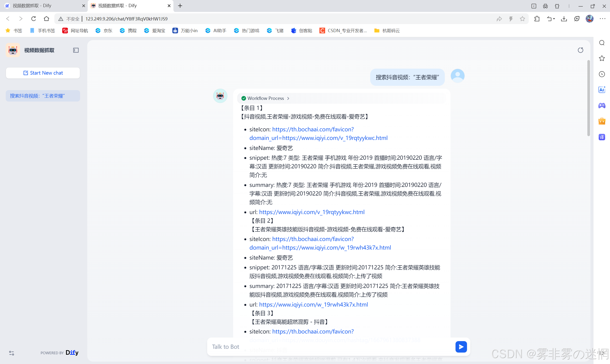Open the AI助手 bookmark
This screenshot has width=610, height=364.
(216, 31)
